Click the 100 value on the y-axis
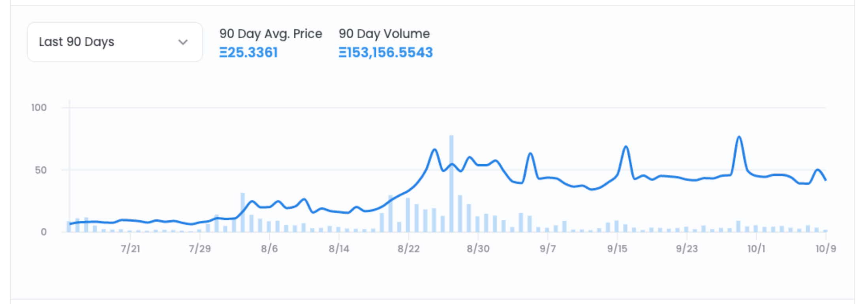 click(x=39, y=108)
